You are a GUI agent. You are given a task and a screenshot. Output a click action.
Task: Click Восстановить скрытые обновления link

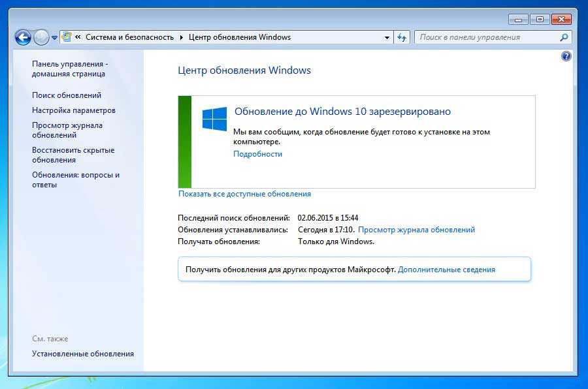click(73, 155)
